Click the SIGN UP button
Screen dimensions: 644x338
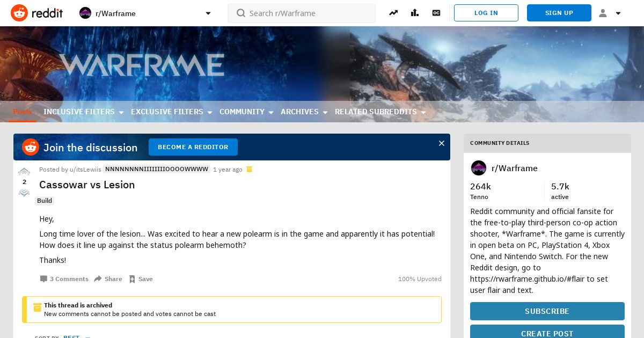(559, 13)
